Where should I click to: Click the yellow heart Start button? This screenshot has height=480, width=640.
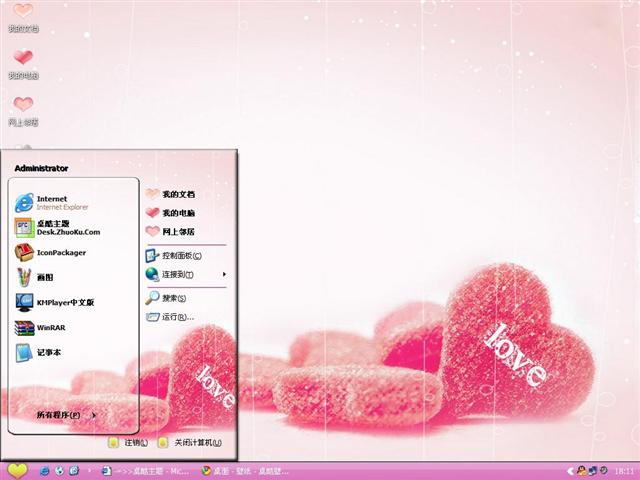point(17,470)
